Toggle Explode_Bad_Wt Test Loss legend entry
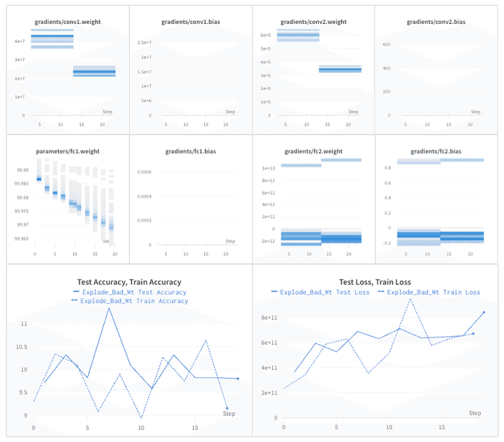This screenshot has width=504, height=442. [x=320, y=292]
